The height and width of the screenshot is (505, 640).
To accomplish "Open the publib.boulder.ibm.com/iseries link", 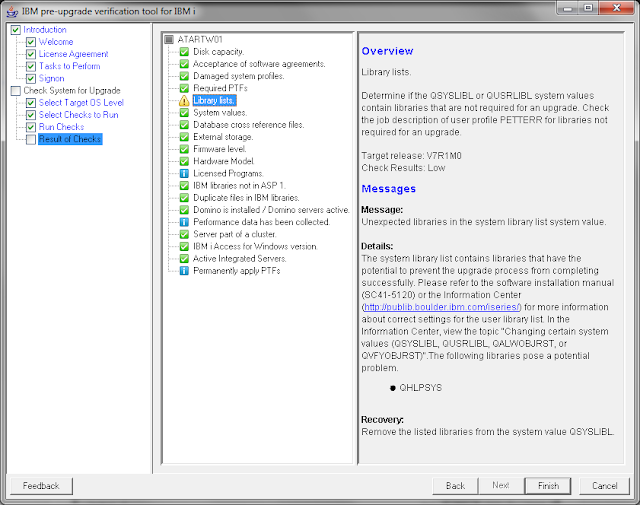I will pos(441,307).
